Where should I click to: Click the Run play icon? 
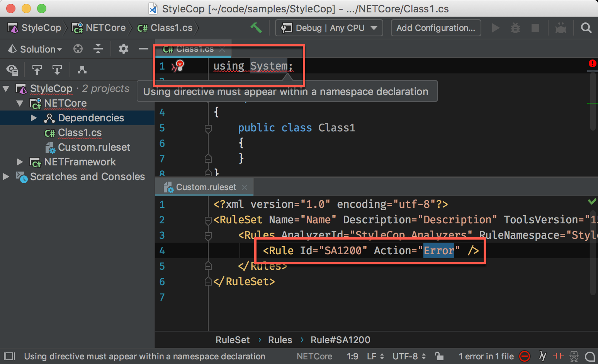coord(496,28)
